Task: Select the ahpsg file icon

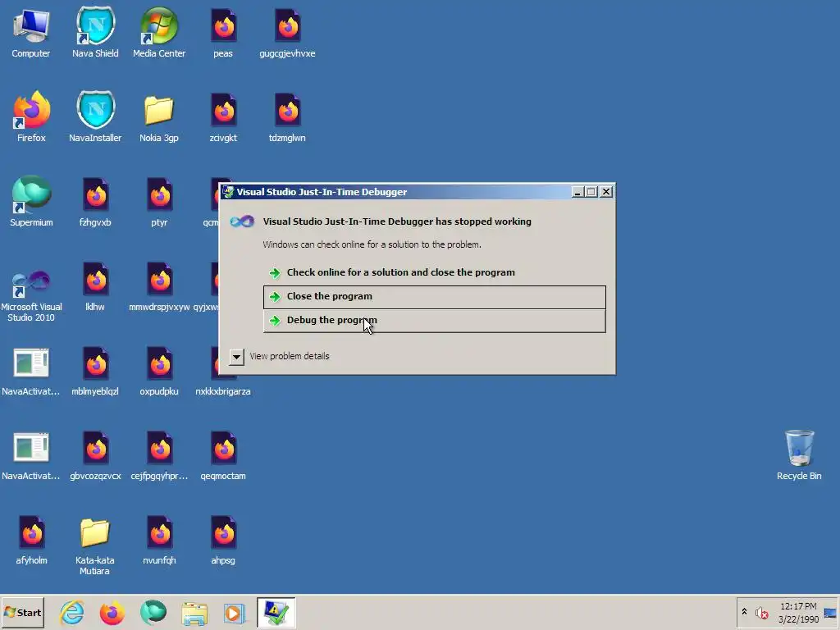Action: tap(223, 541)
